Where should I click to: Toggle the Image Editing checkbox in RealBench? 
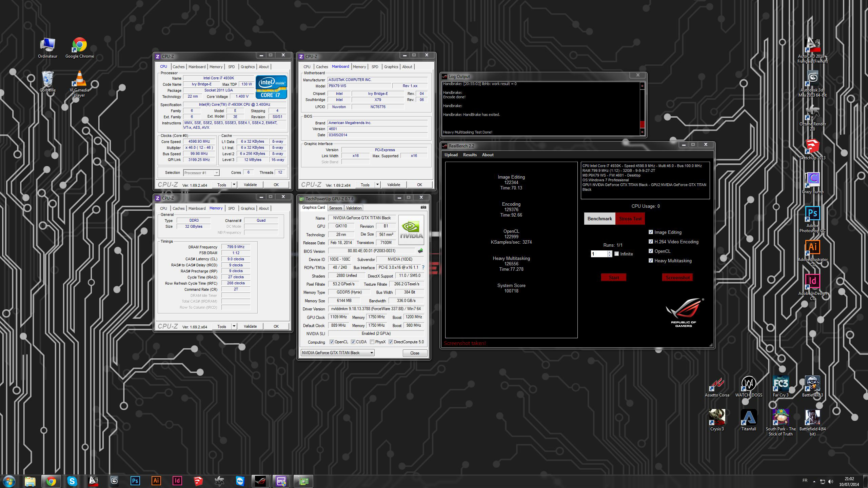(651, 232)
